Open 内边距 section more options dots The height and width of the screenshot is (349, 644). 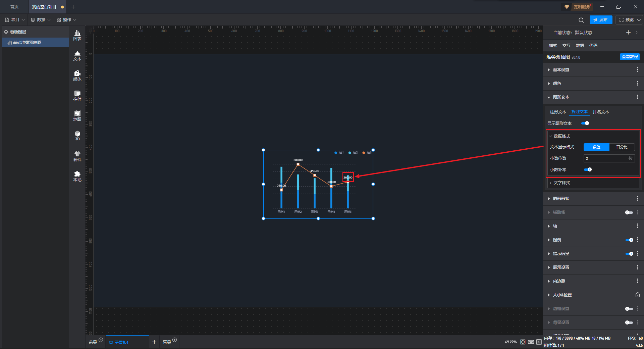(637, 281)
